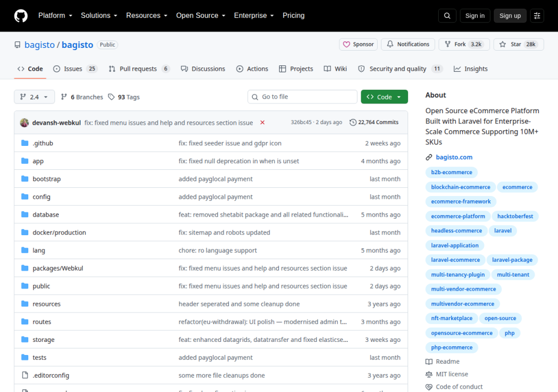Click devansh-webkul avatar image
558x392 pixels.
(x=25, y=122)
